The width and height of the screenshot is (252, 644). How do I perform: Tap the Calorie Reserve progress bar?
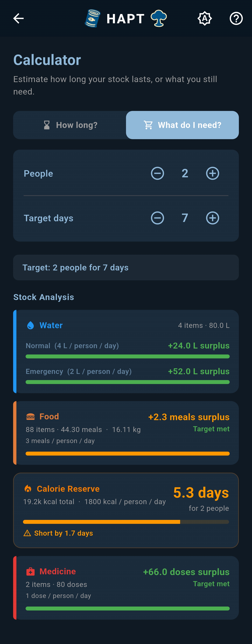[126, 522]
